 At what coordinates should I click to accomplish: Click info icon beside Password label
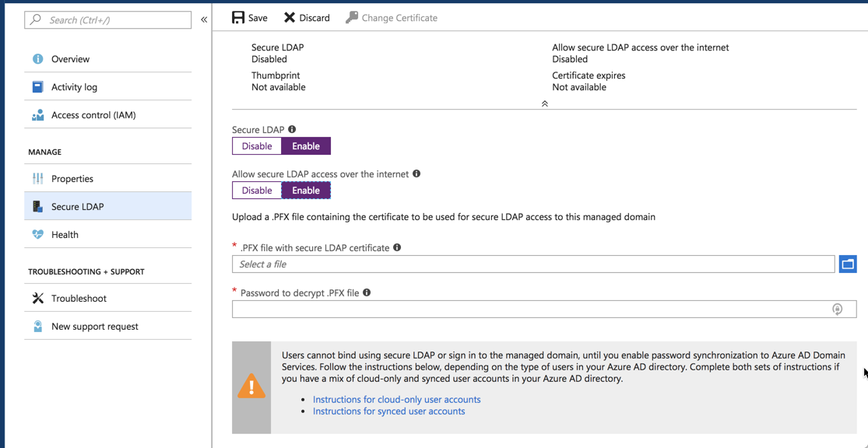[367, 292]
